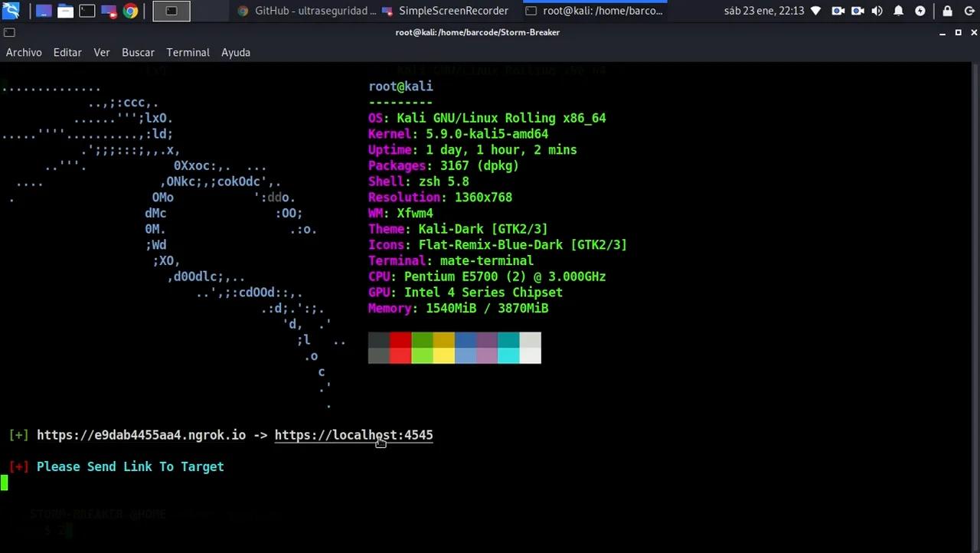The image size is (980, 553).
Task: Open the Ver menu
Action: [102, 52]
